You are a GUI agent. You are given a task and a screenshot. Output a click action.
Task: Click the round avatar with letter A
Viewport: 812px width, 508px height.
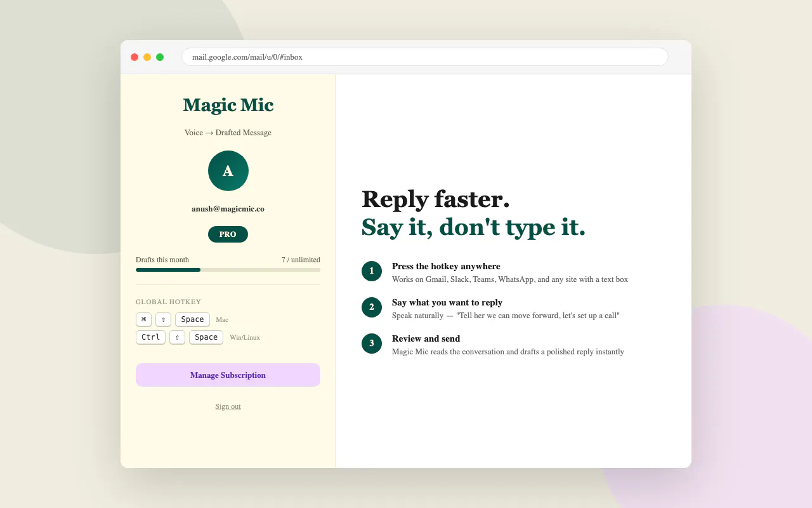coord(228,171)
